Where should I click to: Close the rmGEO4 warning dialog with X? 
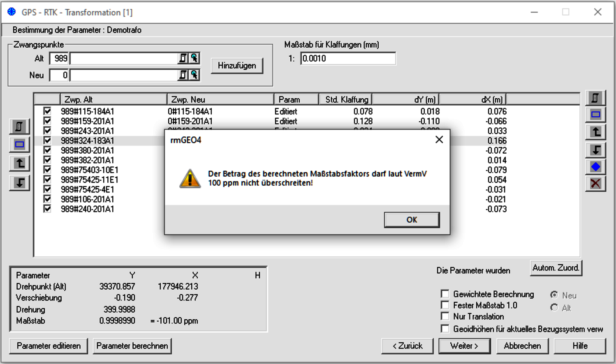pyautogui.click(x=439, y=140)
